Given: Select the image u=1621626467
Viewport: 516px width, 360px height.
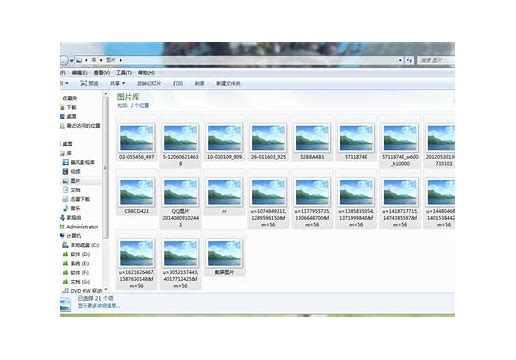Looking at the screenshot, I should point(137,260).
